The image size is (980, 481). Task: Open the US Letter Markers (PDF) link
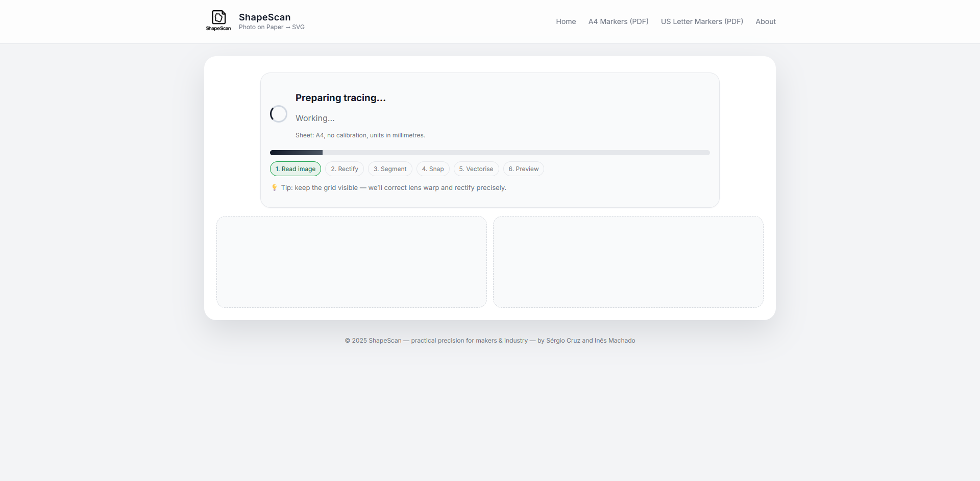click(x=702, y=21)
